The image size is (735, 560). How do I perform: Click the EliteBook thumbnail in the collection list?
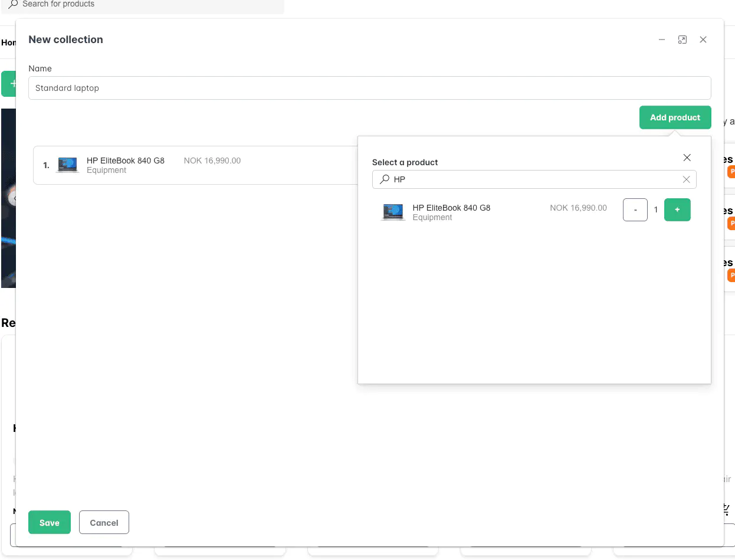point(67,165)
